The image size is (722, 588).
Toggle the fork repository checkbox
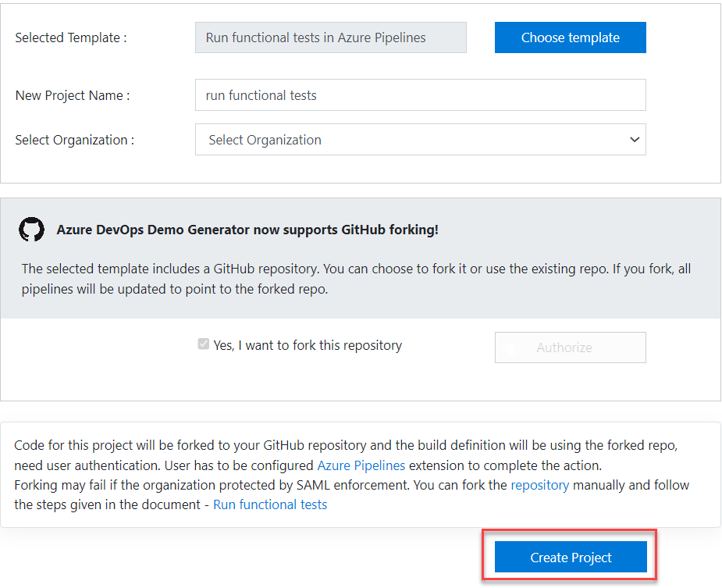[203, 344]
